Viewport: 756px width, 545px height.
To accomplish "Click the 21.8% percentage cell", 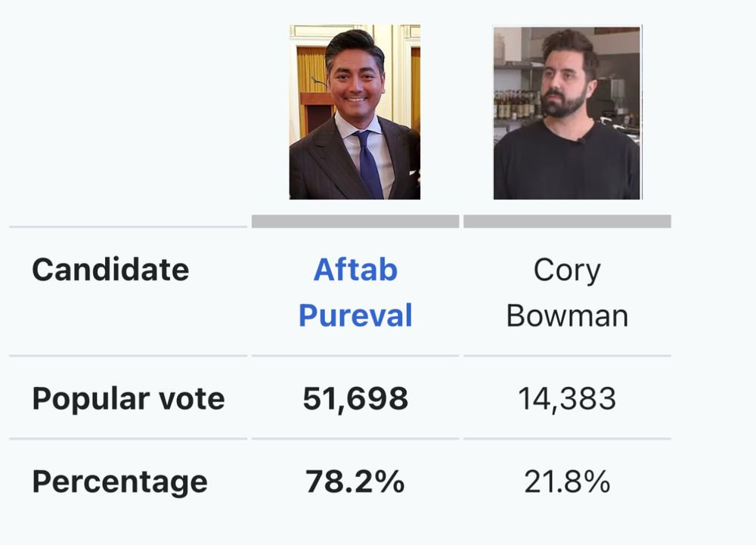I will pos(567,482).
